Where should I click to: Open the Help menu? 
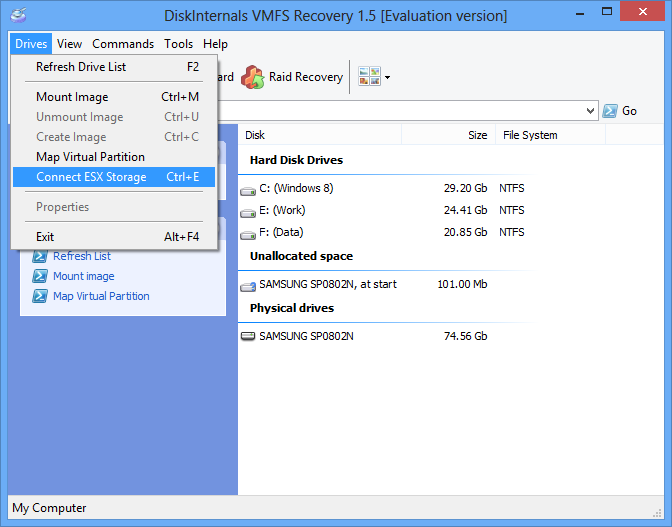(x=215, y=44)
